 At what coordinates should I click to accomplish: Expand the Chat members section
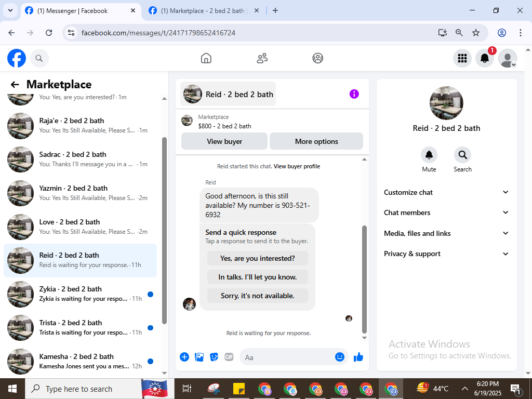tap(446, 212)
